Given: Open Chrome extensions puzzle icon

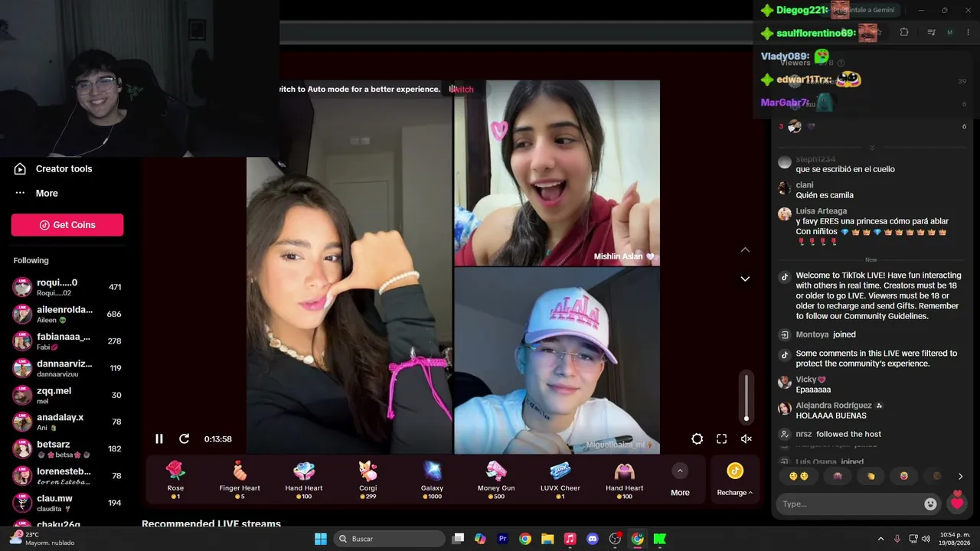Looking at the screenshot, I should [904, 32].
